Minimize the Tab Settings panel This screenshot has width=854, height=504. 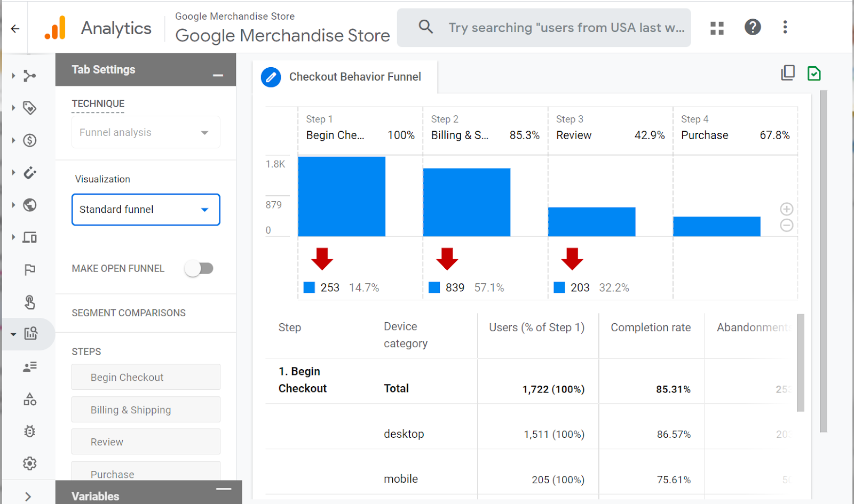218,76
